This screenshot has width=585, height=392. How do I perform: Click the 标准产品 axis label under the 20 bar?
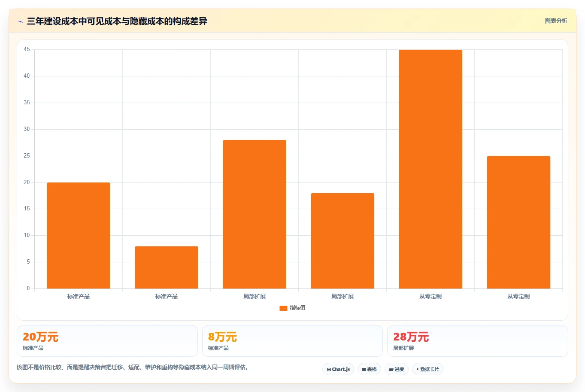[x=79, y=296]
